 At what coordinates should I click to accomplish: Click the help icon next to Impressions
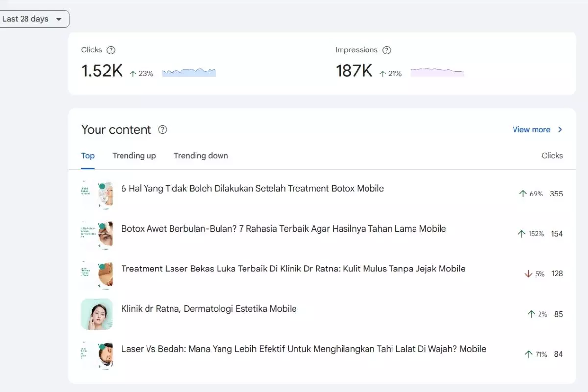click(x=387, y=50)
